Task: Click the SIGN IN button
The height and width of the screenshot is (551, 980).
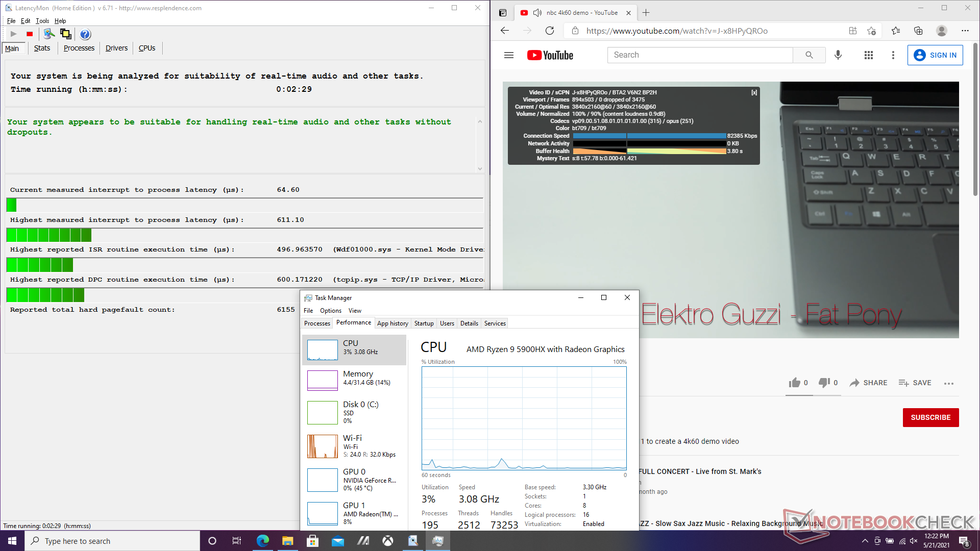Action: (935, 55)
